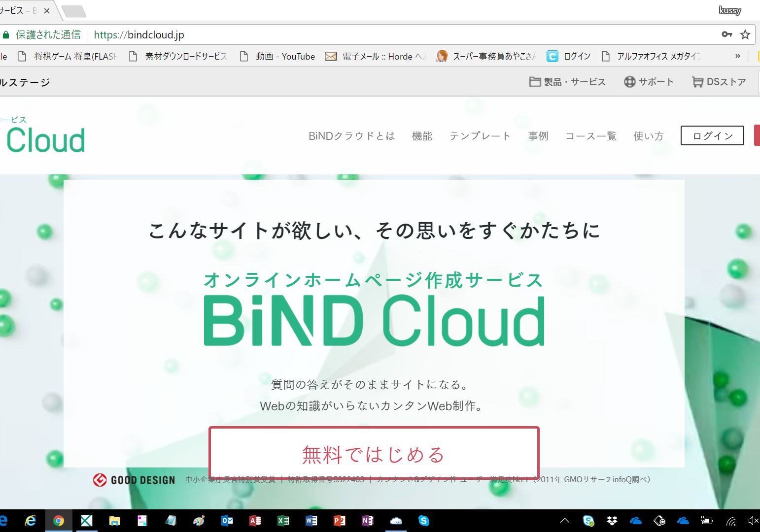Open the テンプレート navigation item
760x532 pixels.
click(x=480, y=136)
